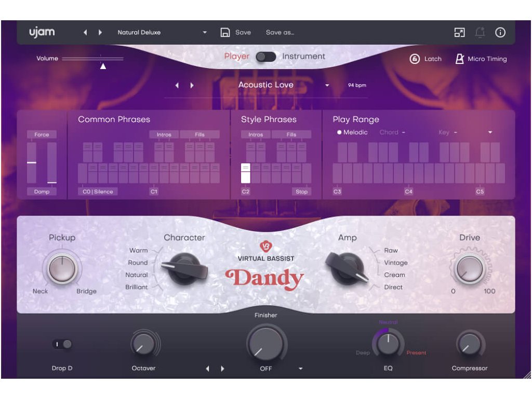
Task: Go to previous preset arrow beside Natural Deluxe
Action: coord(85,32)
